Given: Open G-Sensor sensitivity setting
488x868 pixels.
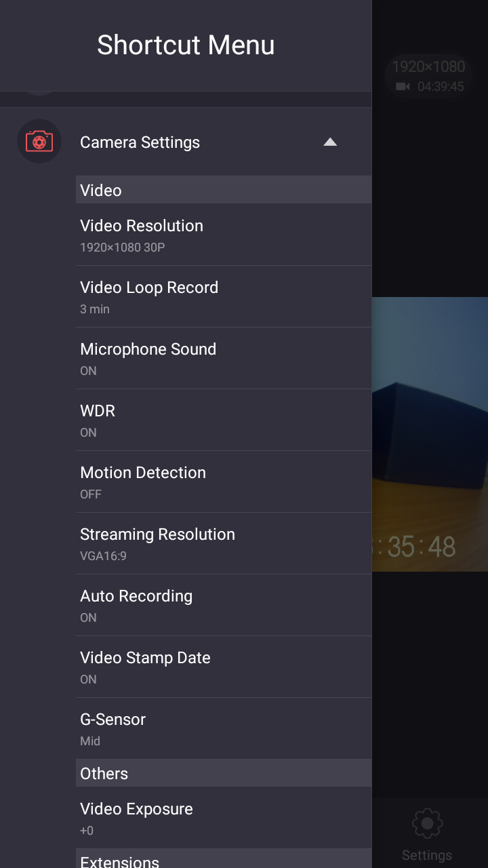Looking at the screenshot, I should point(224,728).
